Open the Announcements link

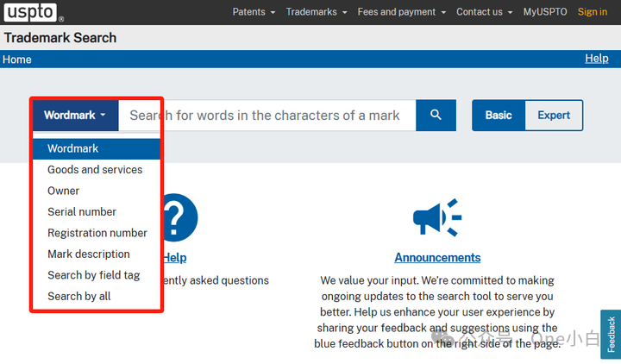[437, 257]
